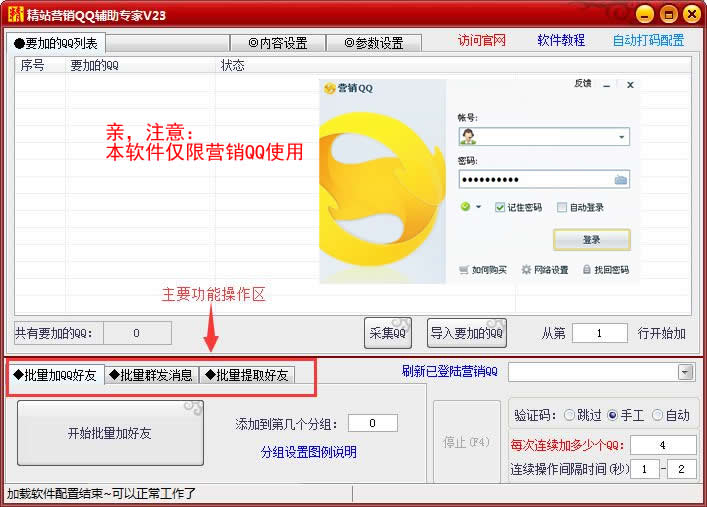Click the 添加到第几个分组 input field
The width and height of the screenshot is (707, 507).
tap(373, 423)
